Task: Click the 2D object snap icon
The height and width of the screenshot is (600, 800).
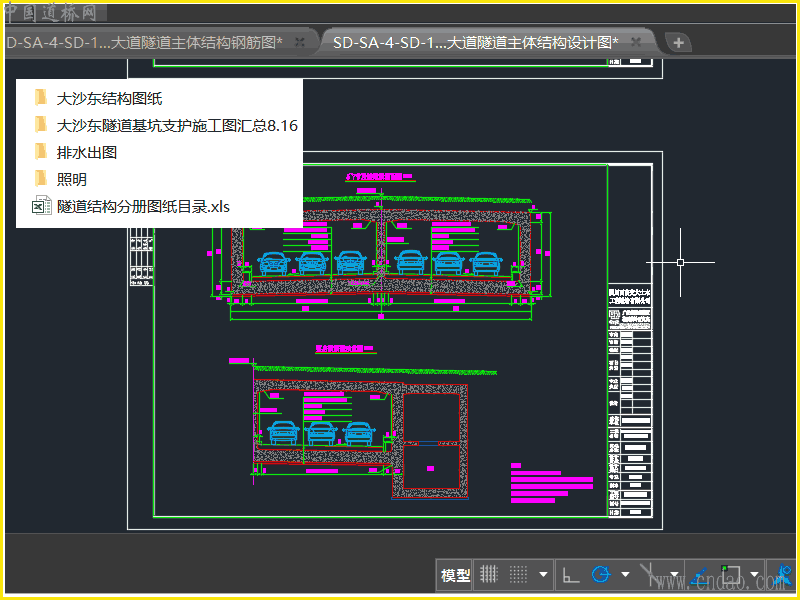Action: pyautogui.click(x=730, y=575)
